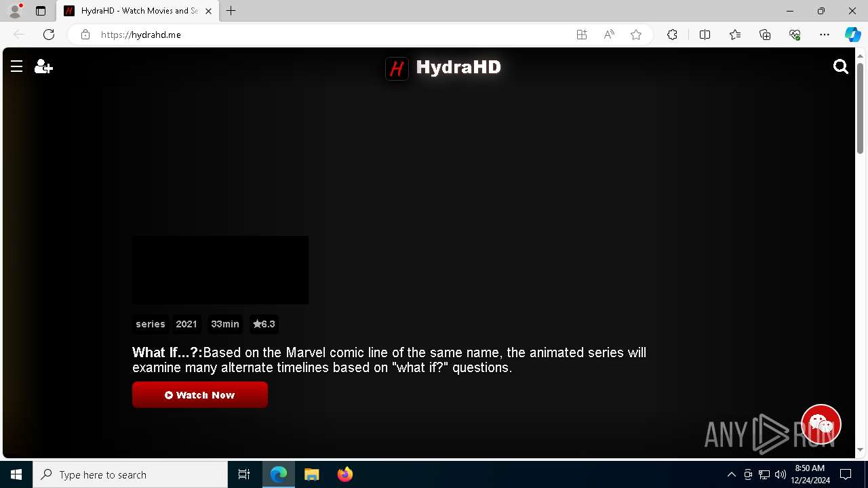Image resolution: width=868 pixels, height=488 pixels.
Task: Open network status tray icon
Action: [764, 474]
